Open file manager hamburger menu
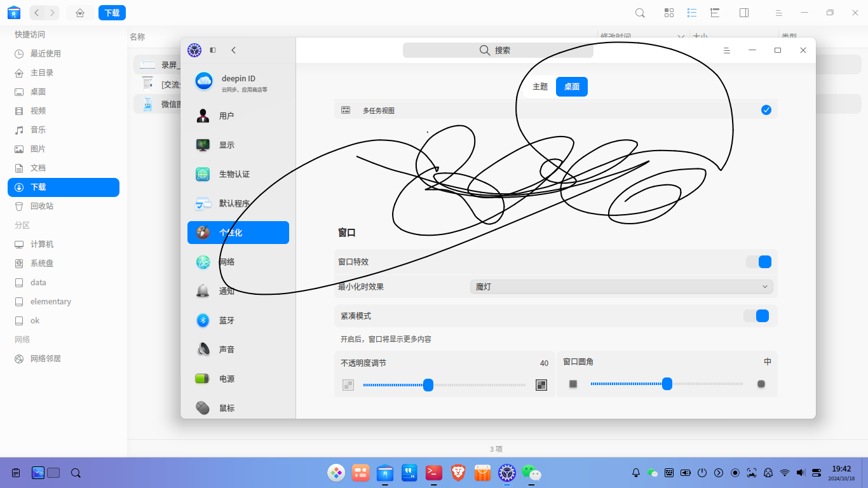Screen dimensions: 868x488 coord(778,13)
